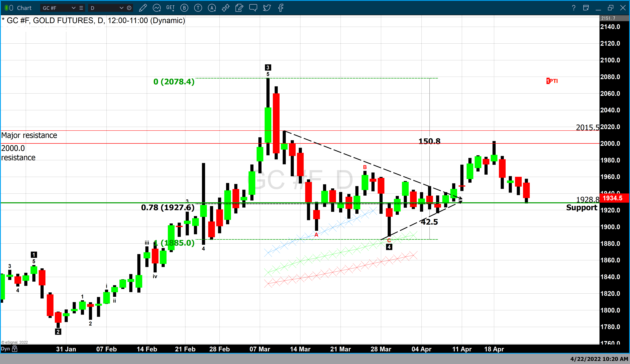Expand the GC #F symbol dropdown
The image size is (630, 364).
73,8
